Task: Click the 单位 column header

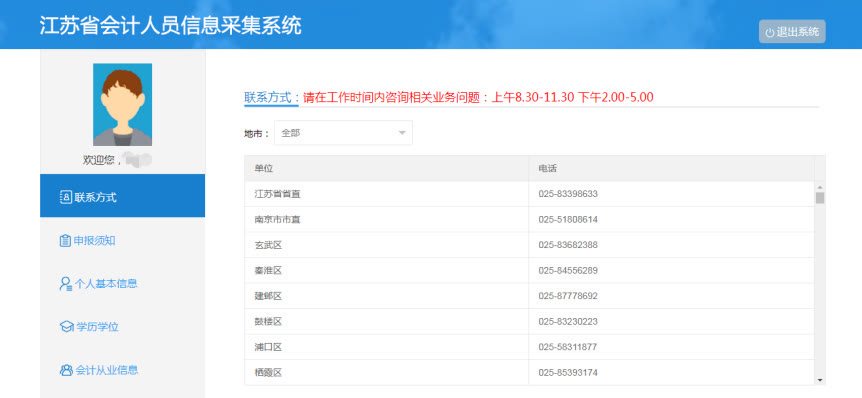Action: point(386,168)
